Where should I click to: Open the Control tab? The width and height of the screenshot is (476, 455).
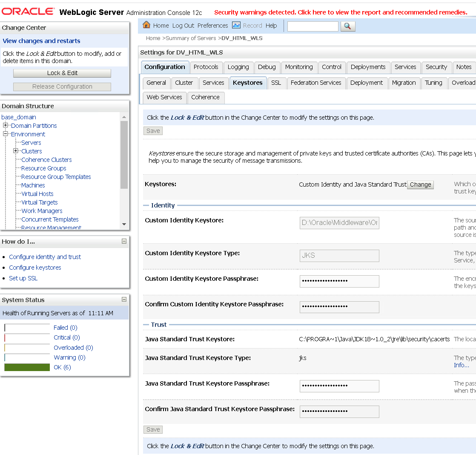click(332, 67)
